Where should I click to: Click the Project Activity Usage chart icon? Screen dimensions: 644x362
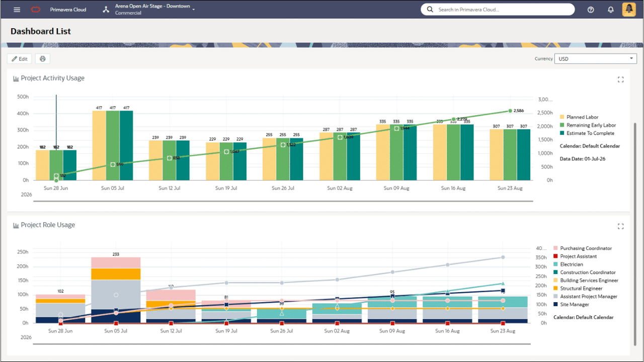[16, 78]
